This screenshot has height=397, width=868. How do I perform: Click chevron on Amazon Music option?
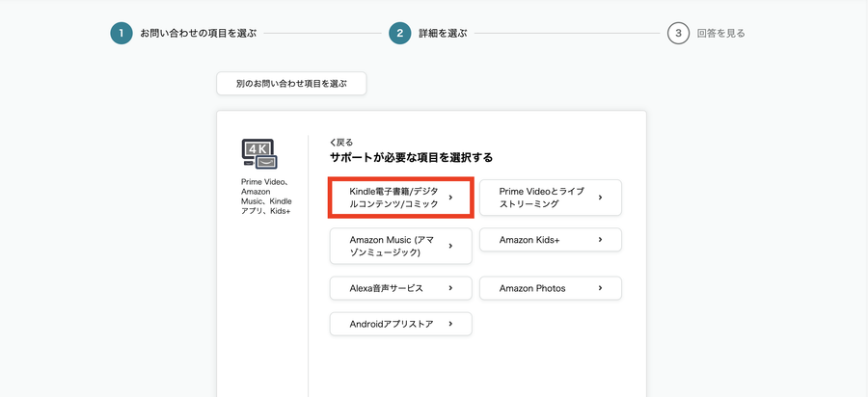(450, 246)
